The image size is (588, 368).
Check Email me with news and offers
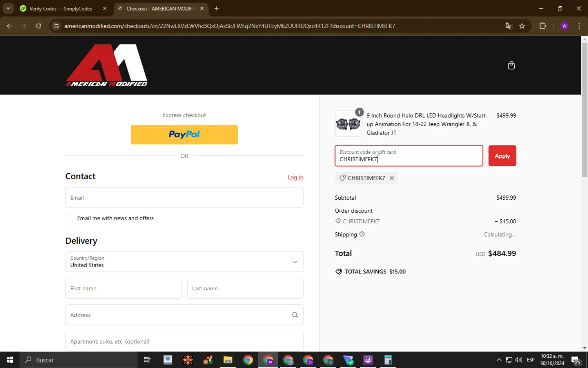coord(69,218)
